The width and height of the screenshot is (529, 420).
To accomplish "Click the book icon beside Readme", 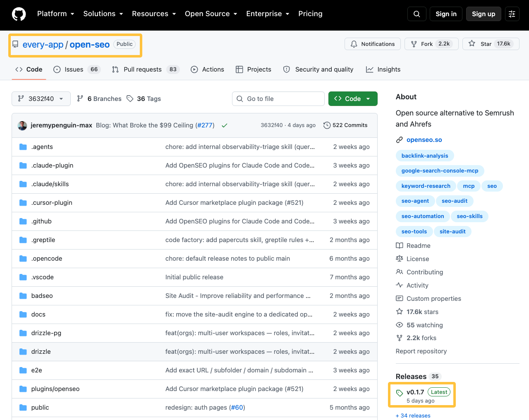I will (x=399, y=245).
